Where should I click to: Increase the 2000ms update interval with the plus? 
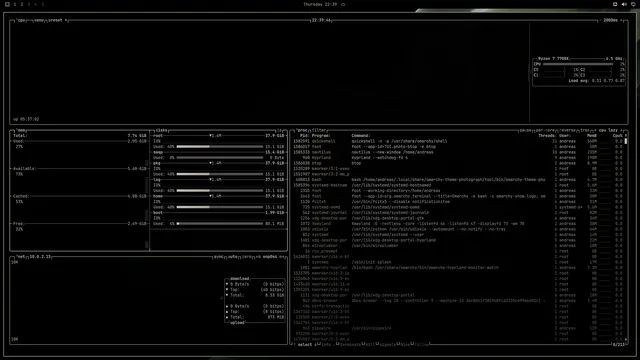pyautogui.click(x=621, y=20)
